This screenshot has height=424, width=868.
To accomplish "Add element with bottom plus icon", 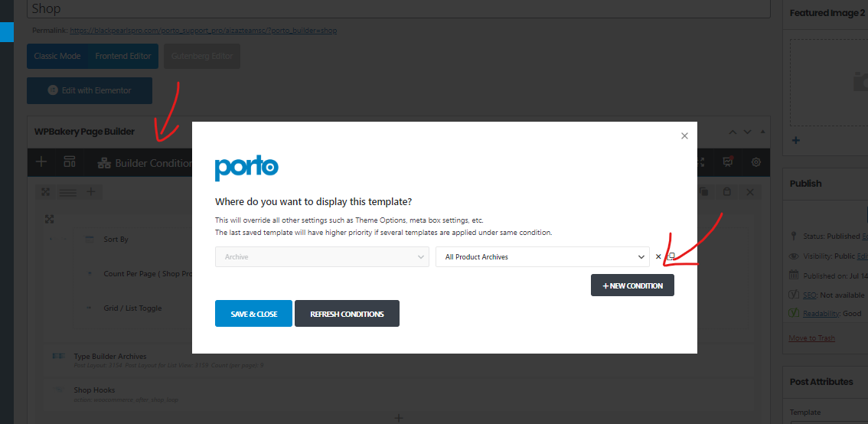I will (398, 418).
